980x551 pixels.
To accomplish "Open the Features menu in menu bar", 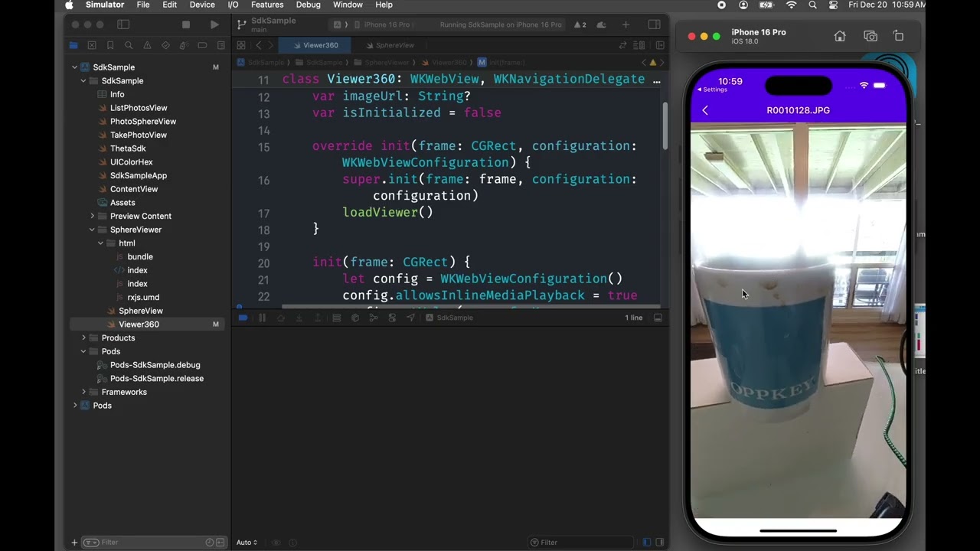I will tap(267, 5).
